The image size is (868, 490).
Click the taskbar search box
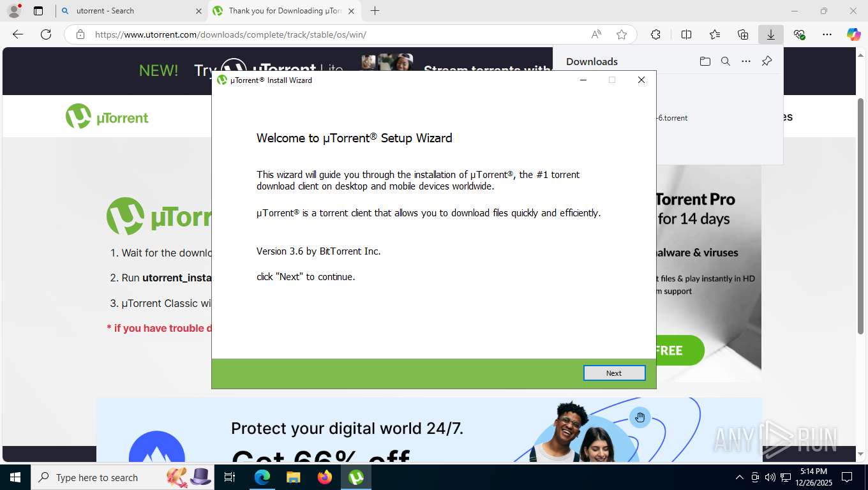(123, 477)
